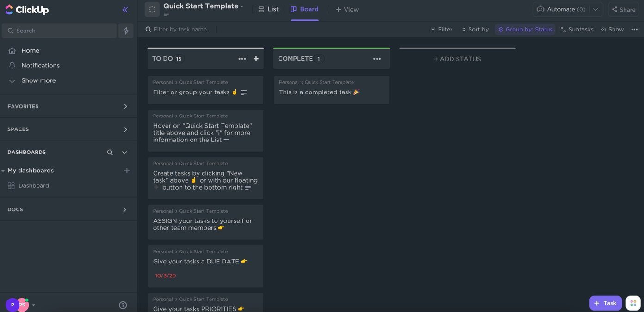Open TO DO column options menu
644x312 pixels.
[x=242, y=59]
